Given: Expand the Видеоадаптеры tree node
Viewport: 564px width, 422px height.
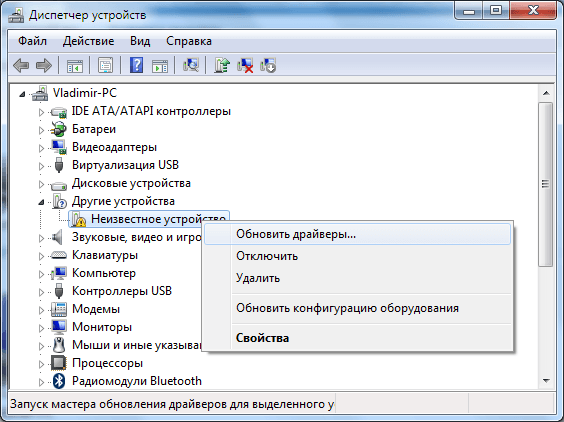Looking at the screenshot, I should (41, 148).
